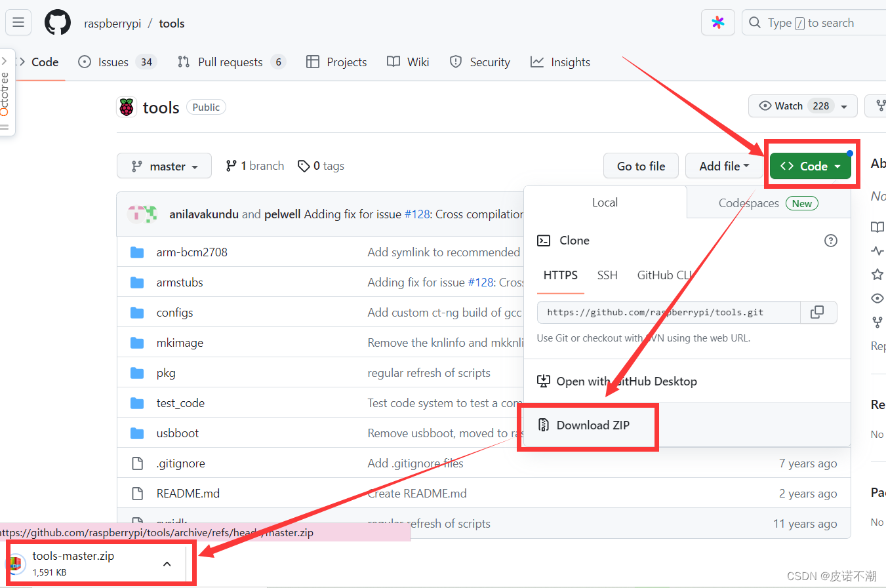
Task: Open the Insights tab
Action: pyautogui.click(x=561, y=62)
